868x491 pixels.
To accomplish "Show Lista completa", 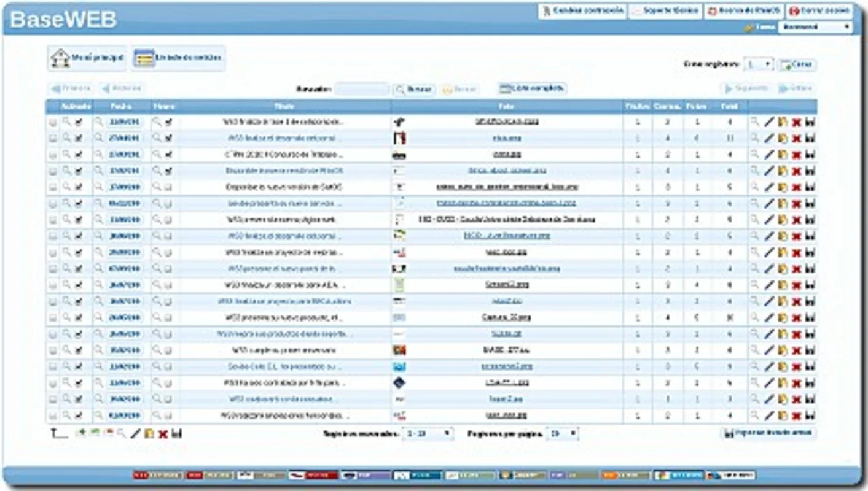I will [x=533, y=88].
